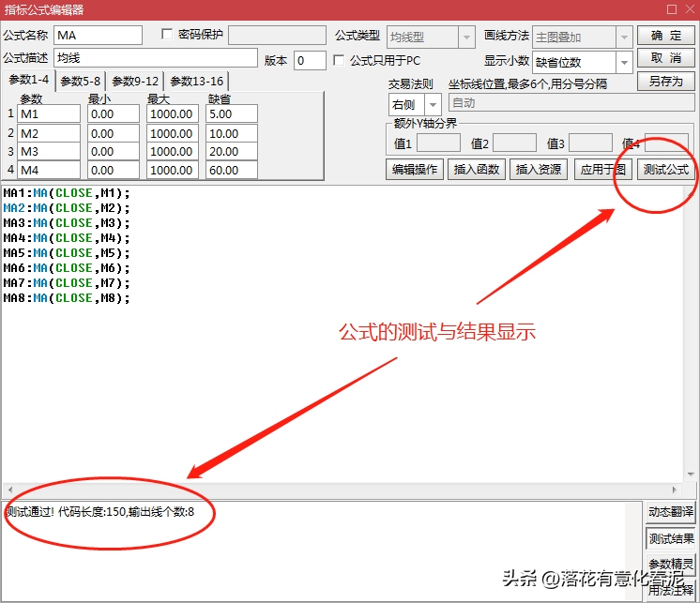The height and width of the screenshot is (603, 700).
Task: Click the 密码保护 password field
Action: click(277, 35)
